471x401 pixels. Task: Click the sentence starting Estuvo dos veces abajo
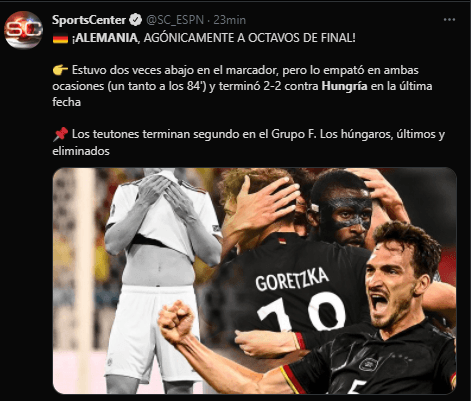[x=242, y=86]
